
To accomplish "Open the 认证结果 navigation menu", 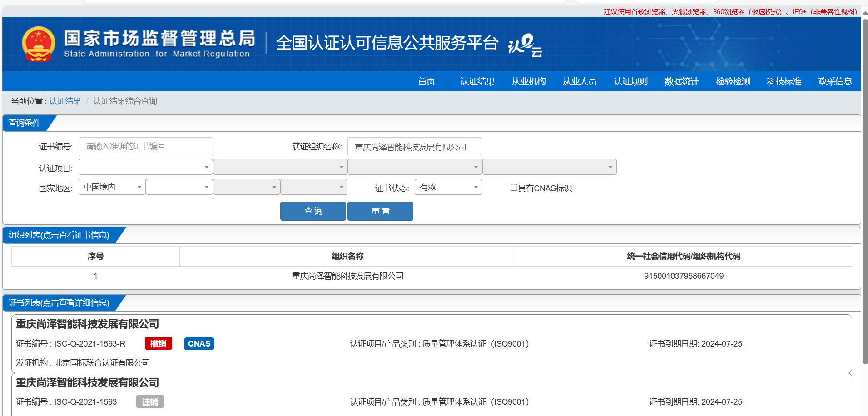I will point(477,81).
